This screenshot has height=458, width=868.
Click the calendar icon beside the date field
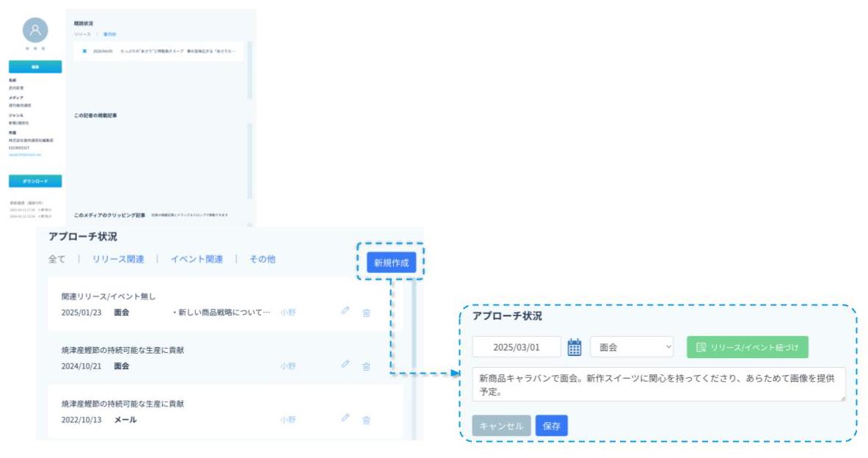(x=575, y=347)
